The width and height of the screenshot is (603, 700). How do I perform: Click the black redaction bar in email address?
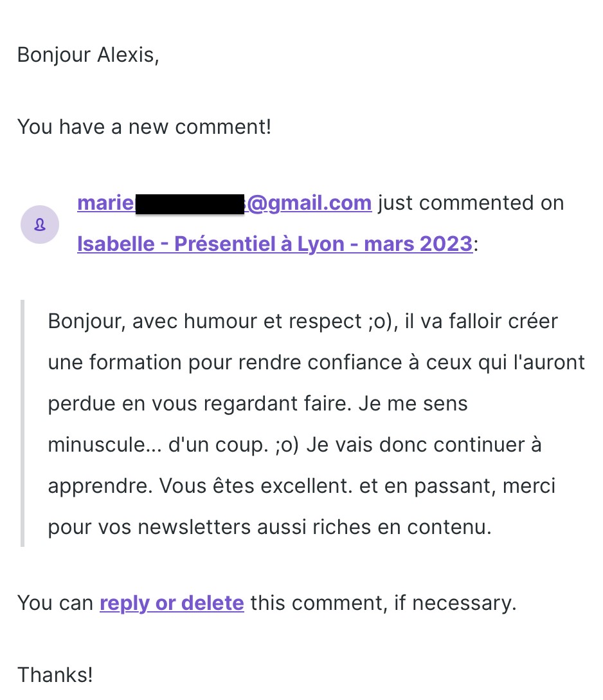point(190,204)
